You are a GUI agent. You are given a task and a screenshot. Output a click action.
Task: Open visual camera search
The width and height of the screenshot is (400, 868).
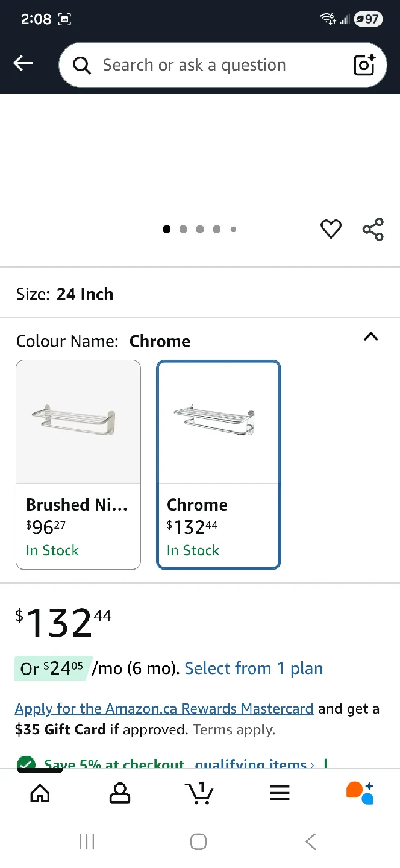tap(364, 64)
